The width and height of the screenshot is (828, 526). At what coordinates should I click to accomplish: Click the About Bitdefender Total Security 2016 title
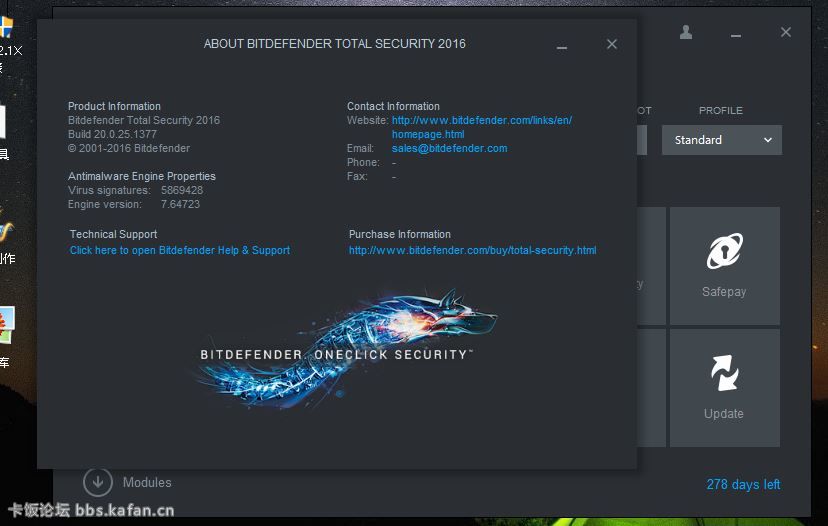(335, 44)
